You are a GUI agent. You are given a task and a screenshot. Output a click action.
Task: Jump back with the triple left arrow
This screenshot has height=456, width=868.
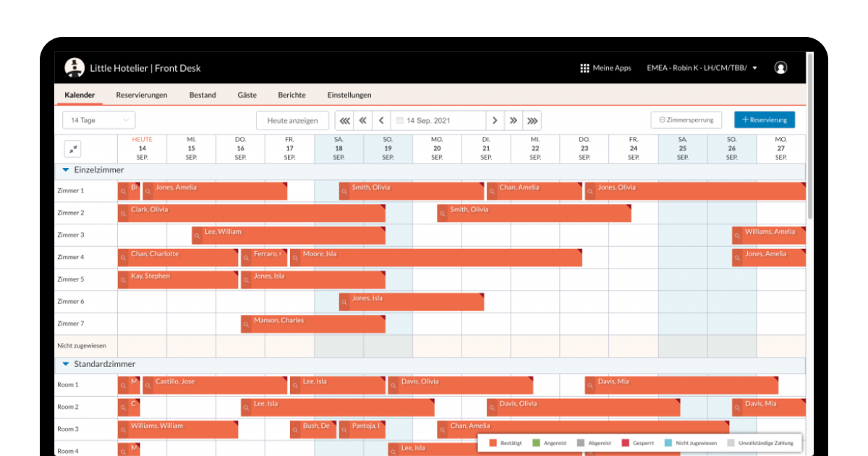click(345, 121)
